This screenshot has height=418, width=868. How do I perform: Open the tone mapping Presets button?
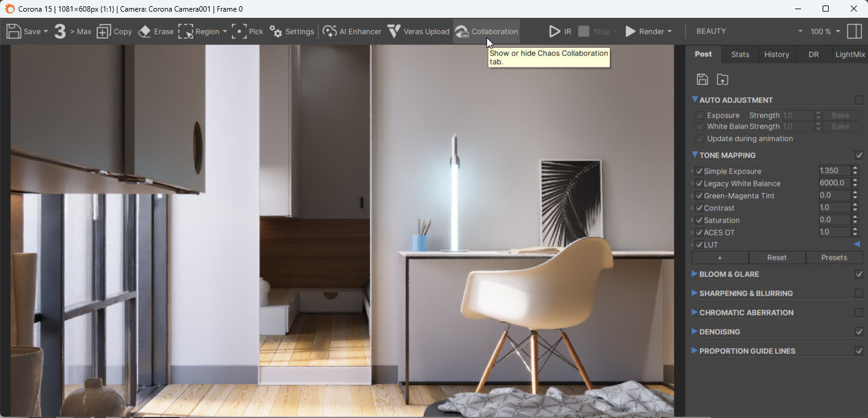tap(834, 257)
